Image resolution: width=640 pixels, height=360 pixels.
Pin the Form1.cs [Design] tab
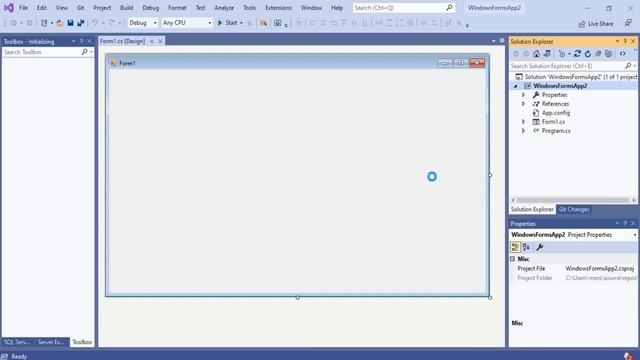tap(152, 41)
